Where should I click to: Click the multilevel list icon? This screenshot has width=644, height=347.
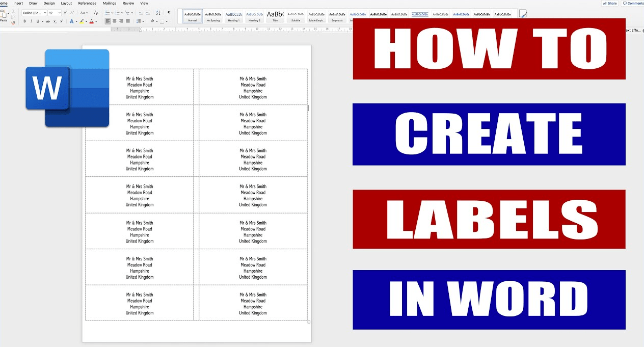pyautogui.click(x=127, y=13)
